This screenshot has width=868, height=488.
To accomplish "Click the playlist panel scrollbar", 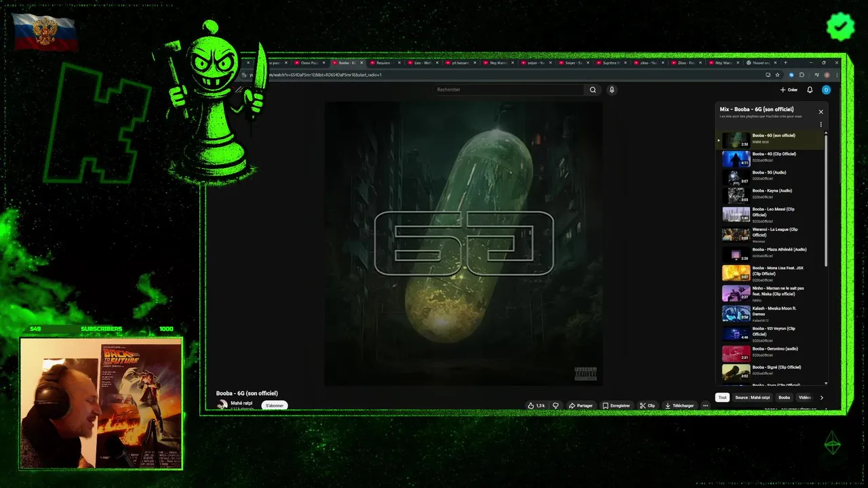I will point(826,200).
